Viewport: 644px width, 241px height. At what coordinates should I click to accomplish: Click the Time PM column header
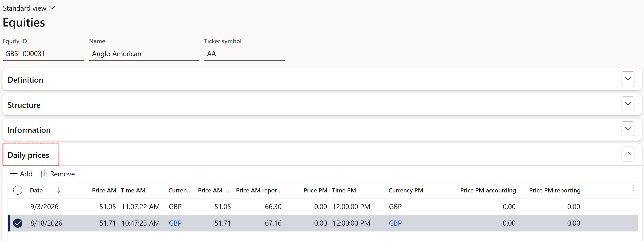(344, 190)
